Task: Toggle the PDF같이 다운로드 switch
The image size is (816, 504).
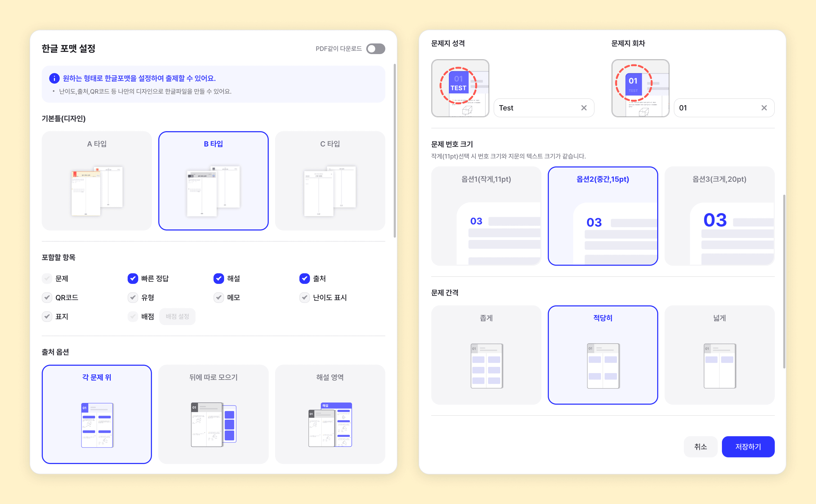Action: [375, 49]
